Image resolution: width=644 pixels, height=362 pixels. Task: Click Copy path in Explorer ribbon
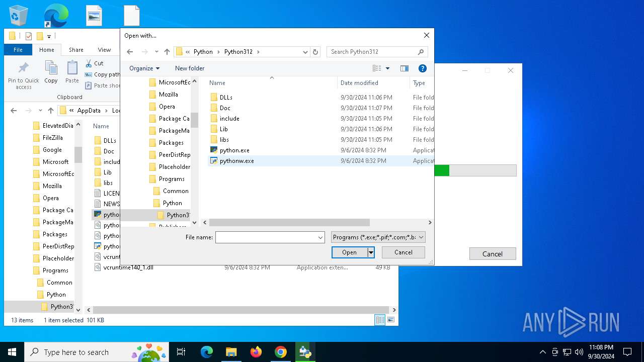[103, 74]
